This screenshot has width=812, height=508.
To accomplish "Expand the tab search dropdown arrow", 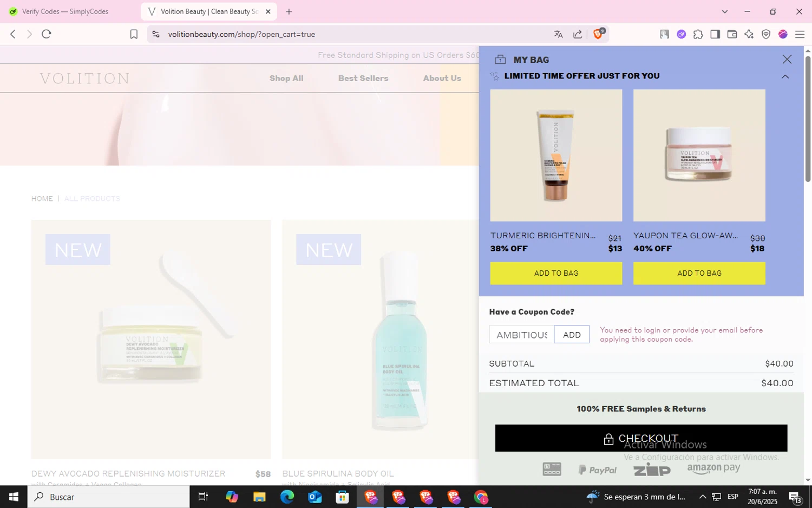I will (725, 11).
